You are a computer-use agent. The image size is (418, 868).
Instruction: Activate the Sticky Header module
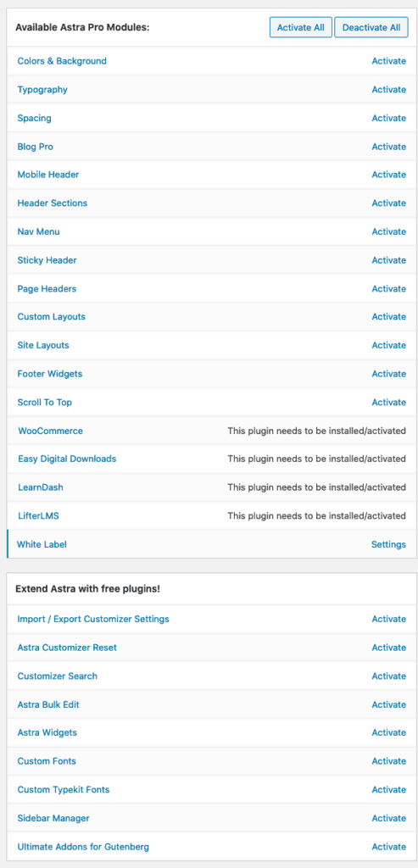(x=388, y=260)
